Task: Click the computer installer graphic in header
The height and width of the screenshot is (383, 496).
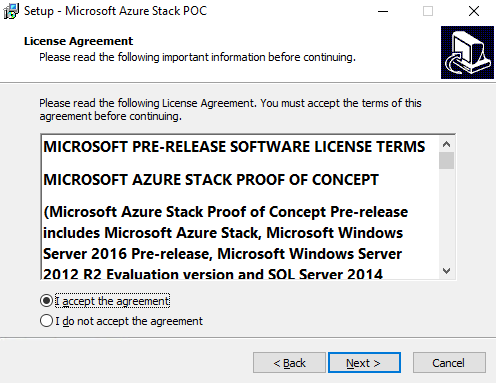Action: pyautogui.click(x=467, y=52)
